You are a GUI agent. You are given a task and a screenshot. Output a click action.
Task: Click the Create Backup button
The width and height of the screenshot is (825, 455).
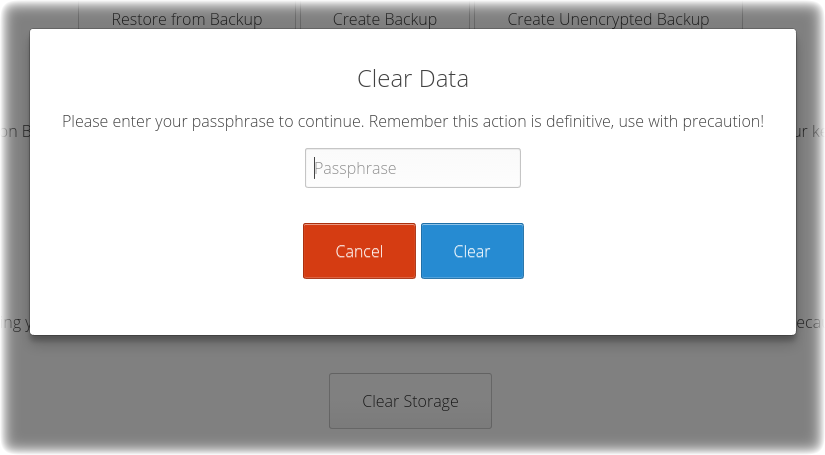(x=385, y=19)
